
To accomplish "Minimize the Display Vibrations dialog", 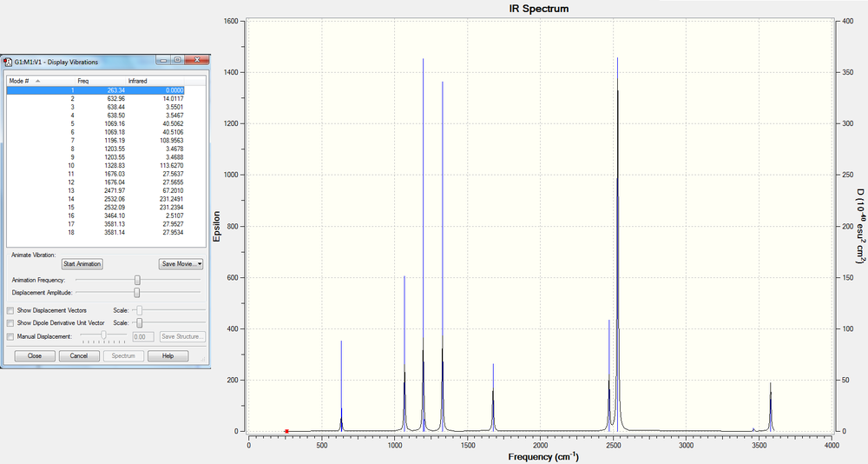I will pyautogui.click(x=163, y=60).
